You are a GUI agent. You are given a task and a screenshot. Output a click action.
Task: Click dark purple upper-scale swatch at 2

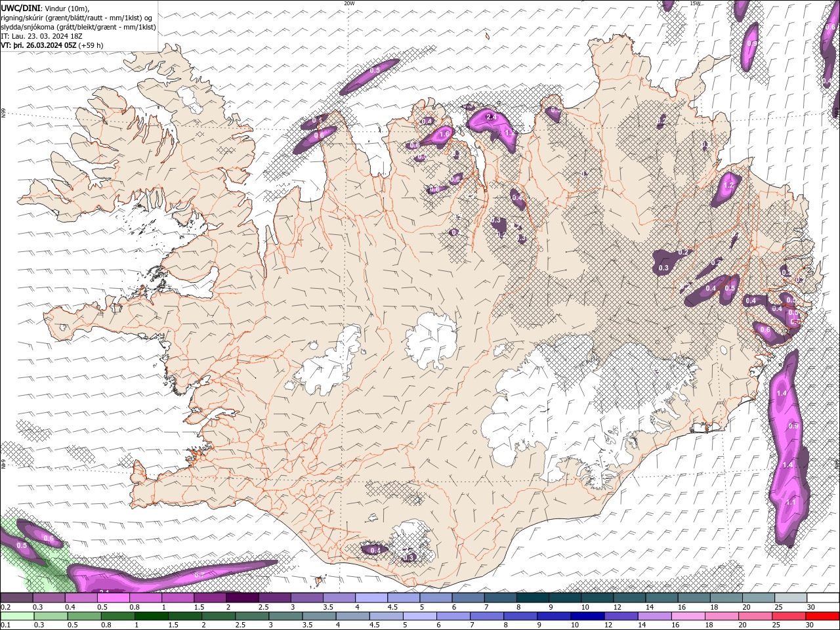coord(242,598)
